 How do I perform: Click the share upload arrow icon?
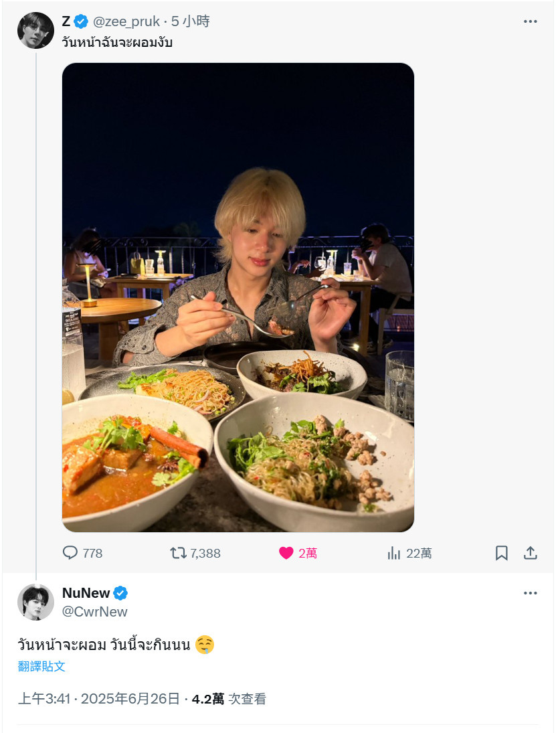530,553
